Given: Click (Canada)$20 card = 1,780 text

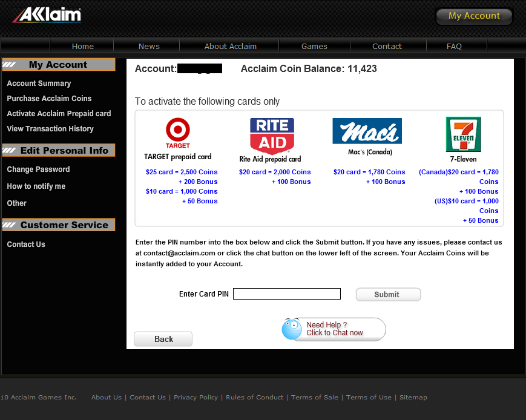Looking at the screenshot, I should pyautogui.click(x=459, y=172).
